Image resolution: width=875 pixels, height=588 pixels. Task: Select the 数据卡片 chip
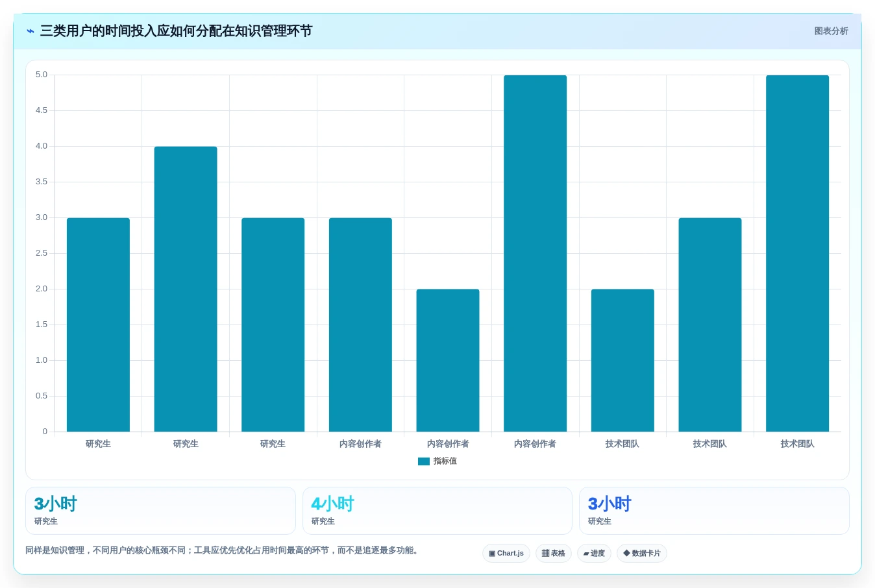(642, 554)
